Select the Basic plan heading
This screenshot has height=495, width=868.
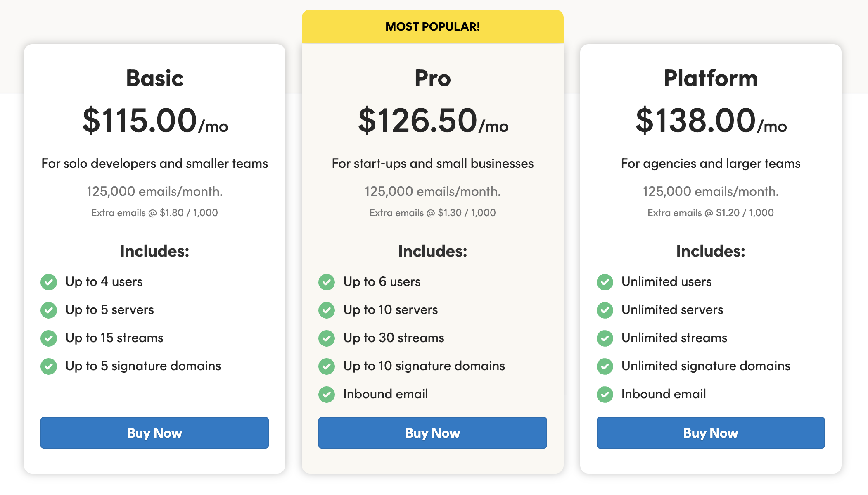[155, 78]
